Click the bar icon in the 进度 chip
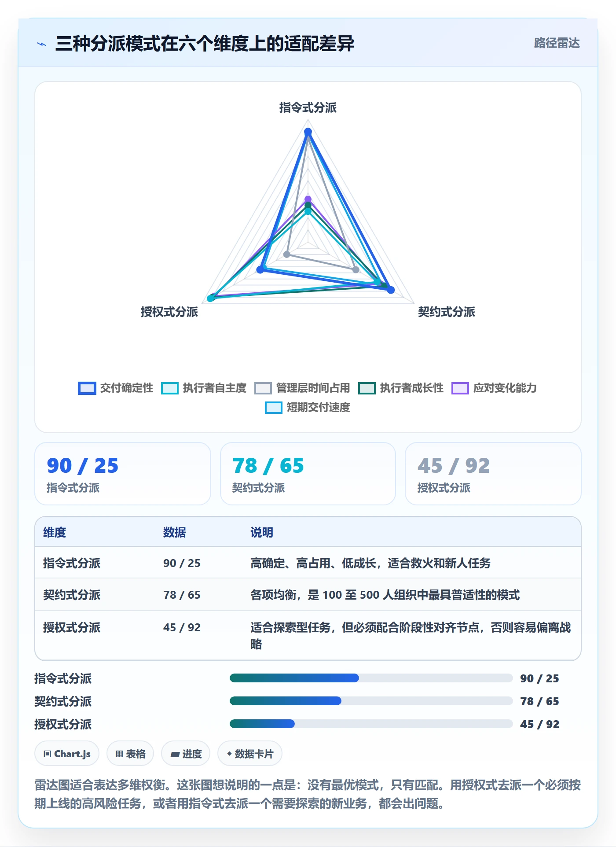Screen dimensions: 616x847 (175, 755)
